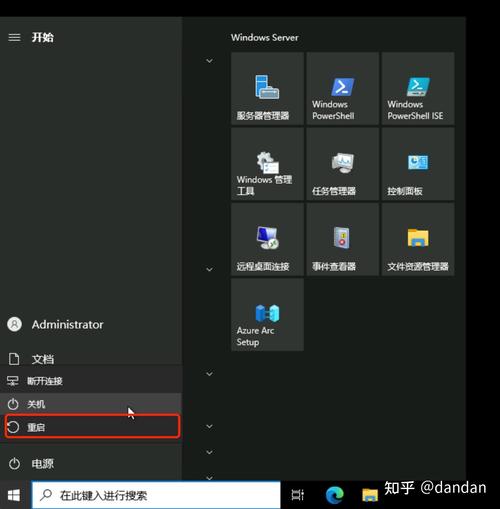Click the 电源 power button
Viewport: 500px width, 509px height.
91,464
